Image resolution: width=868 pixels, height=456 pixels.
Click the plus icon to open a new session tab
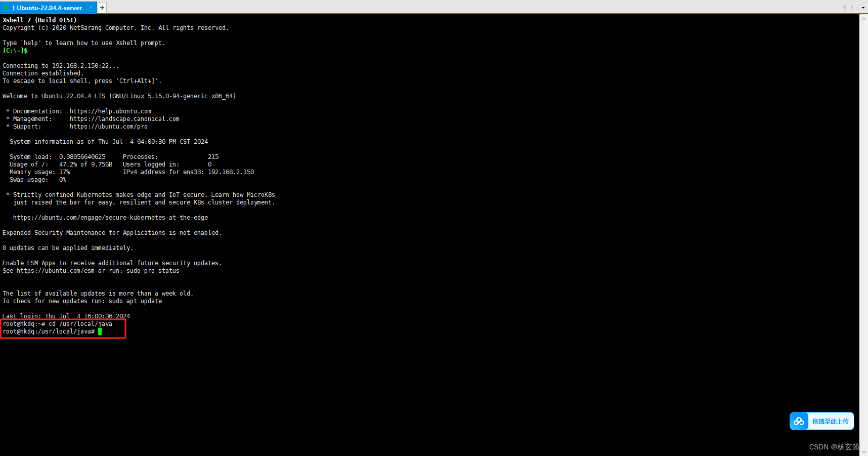tap(102, 8)
